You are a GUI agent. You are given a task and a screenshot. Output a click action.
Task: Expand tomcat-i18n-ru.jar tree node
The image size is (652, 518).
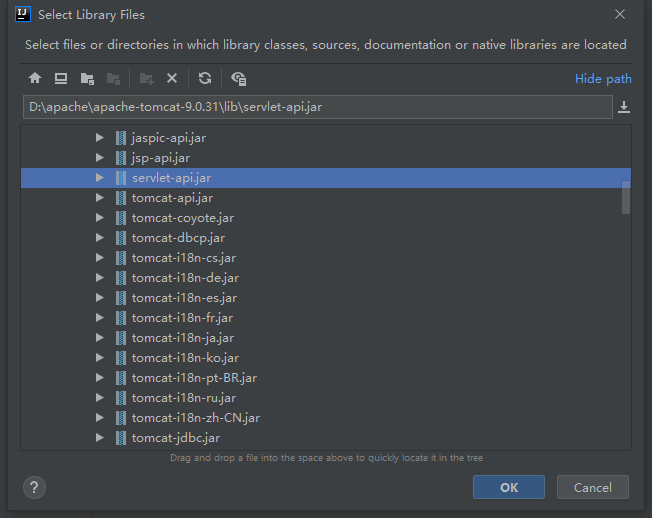pos(99,397)
